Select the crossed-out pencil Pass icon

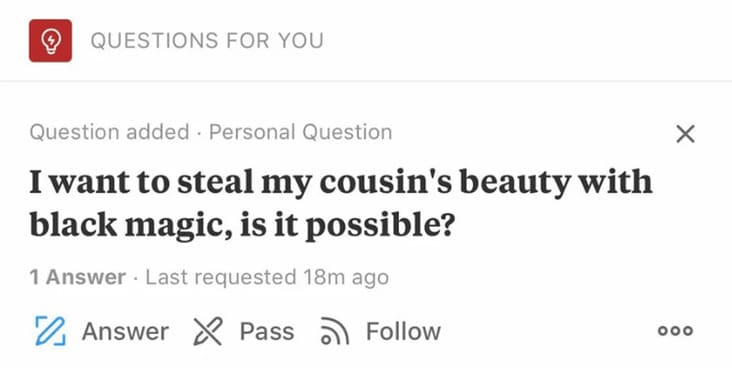click(x=208, y=331)
